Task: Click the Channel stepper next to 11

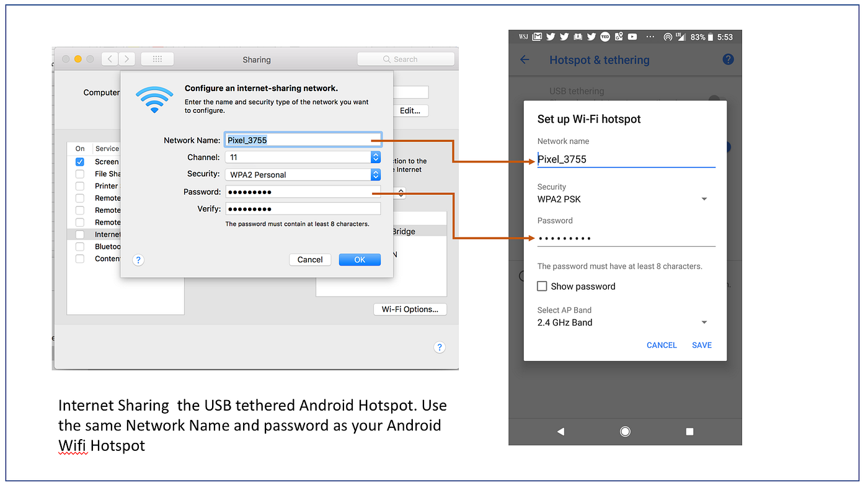Action: [376, 157]
